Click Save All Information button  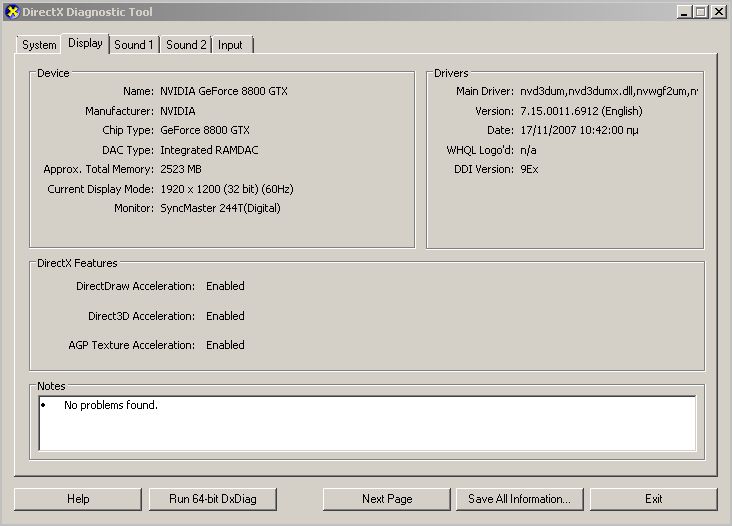click(x=520, y=499)
